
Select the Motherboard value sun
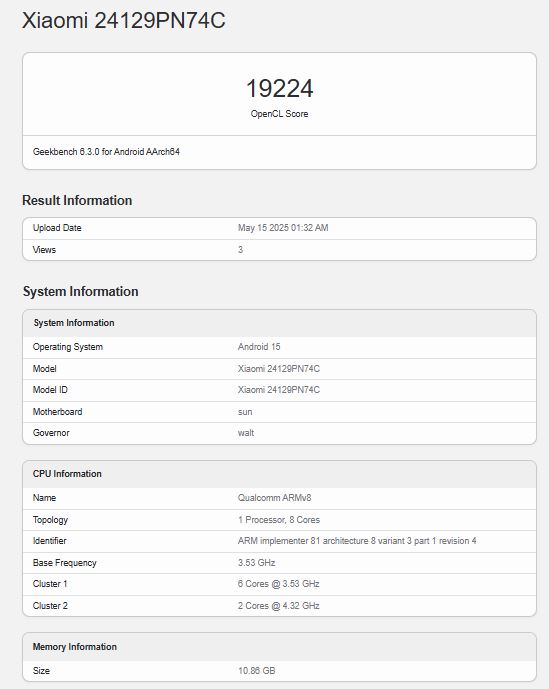coord(245,412)
